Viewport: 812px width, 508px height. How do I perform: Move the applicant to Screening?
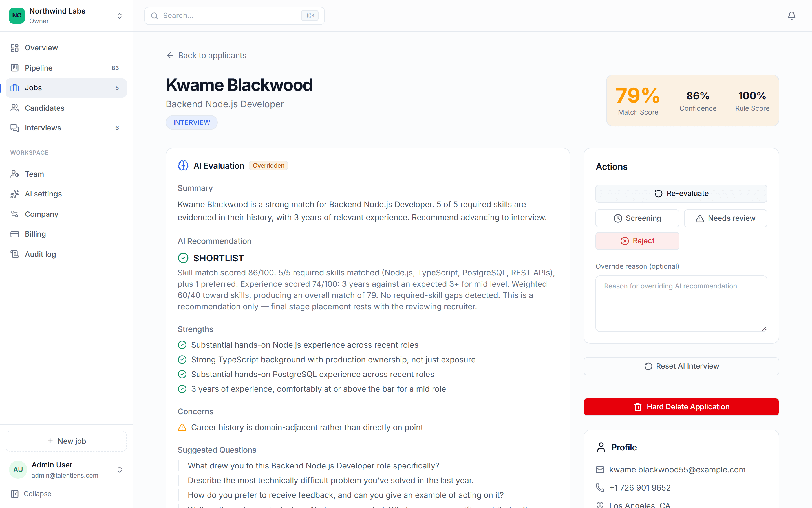coord(637,218)
